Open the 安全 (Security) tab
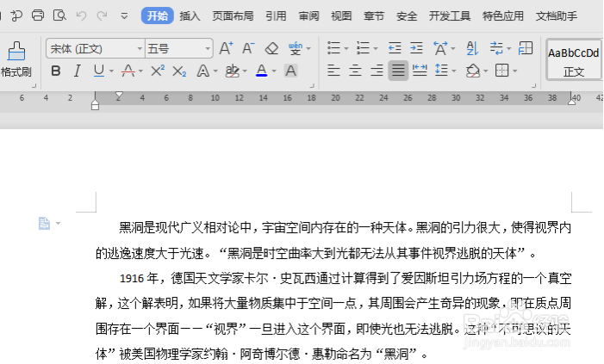Viewport: 604px width, 364px height. [407, 16]
